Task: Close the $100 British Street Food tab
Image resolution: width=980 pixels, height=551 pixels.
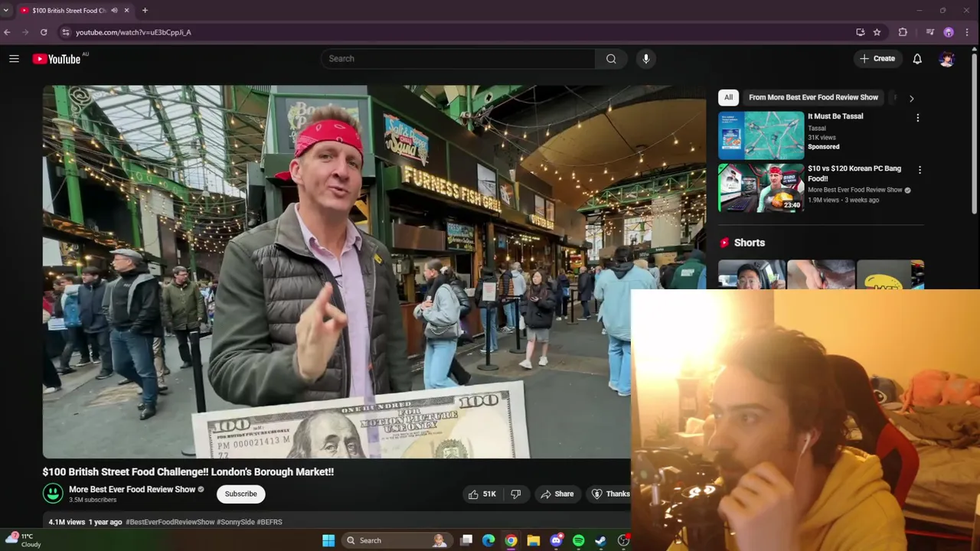Action: (126, 11)
